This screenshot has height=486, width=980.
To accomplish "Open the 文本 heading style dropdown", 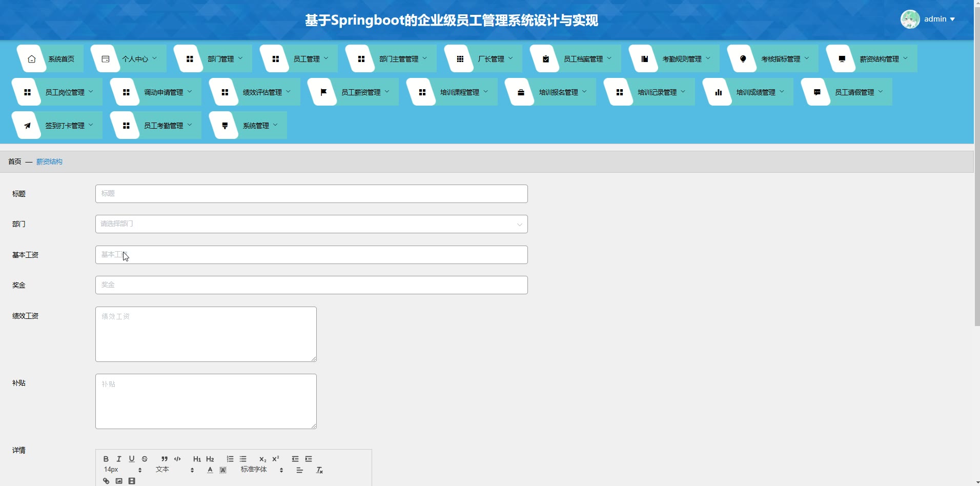I will pos(175,470).
